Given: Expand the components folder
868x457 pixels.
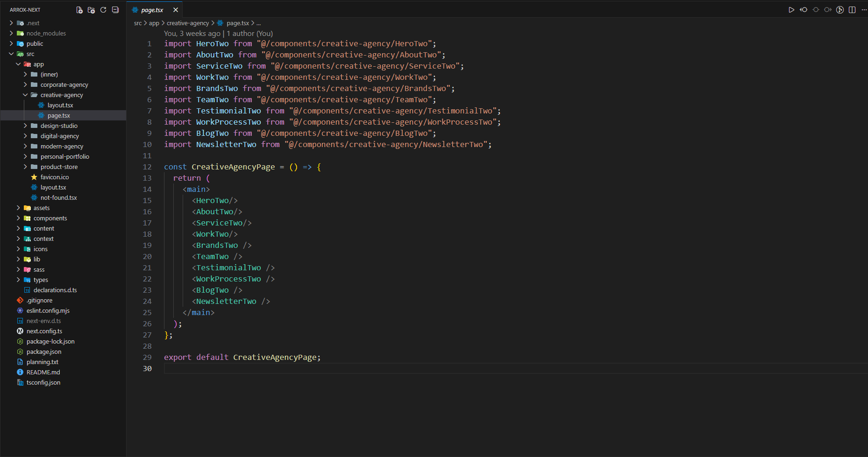Looking at the screenshot, I should pyautogui.click(x=18, y=218).
